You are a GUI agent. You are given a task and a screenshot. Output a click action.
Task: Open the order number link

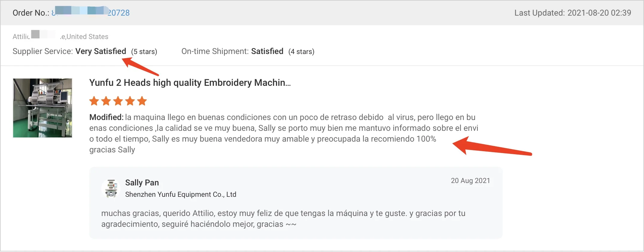pos(118,13)
